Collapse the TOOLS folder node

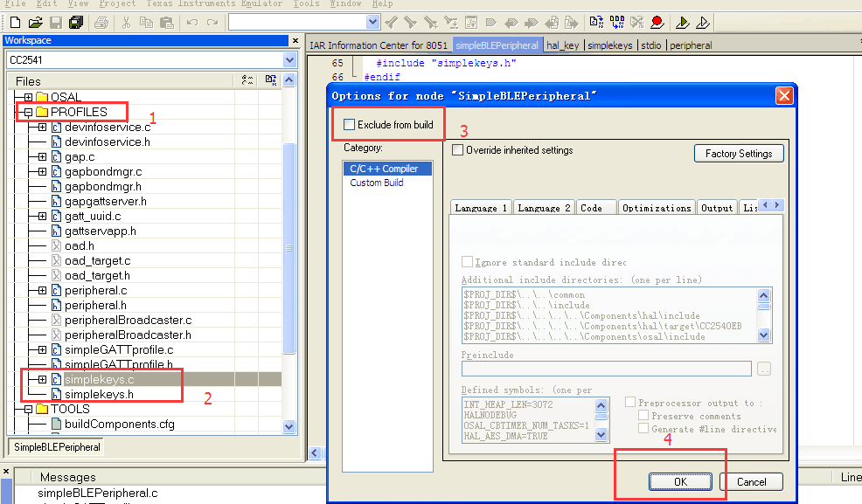(28, 409)
